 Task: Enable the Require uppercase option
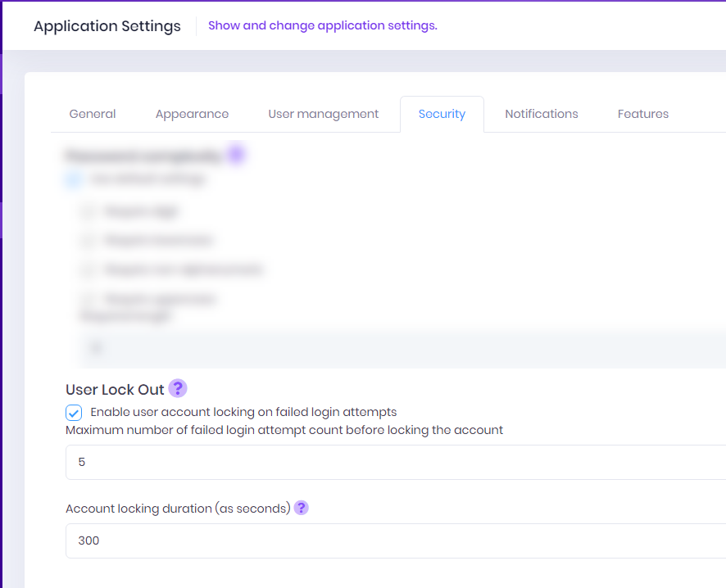[87, 299]
